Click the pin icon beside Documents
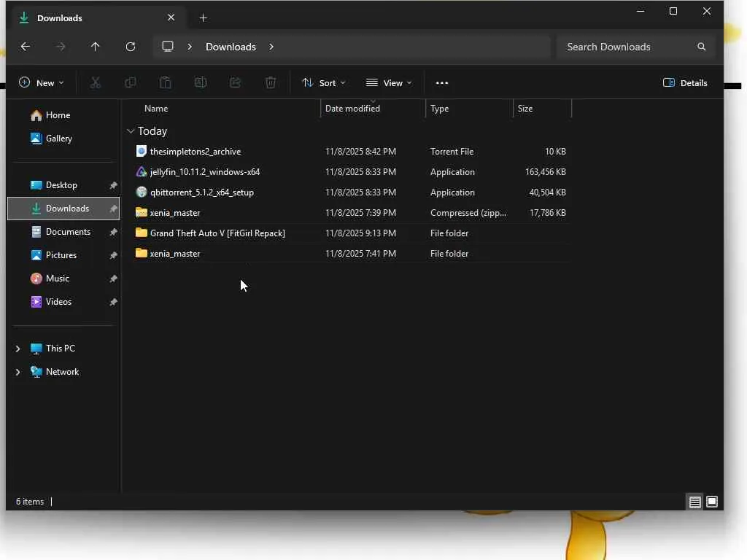Image resolution: width=747 pixels, height=560 pixels. (x=113, y=232)
